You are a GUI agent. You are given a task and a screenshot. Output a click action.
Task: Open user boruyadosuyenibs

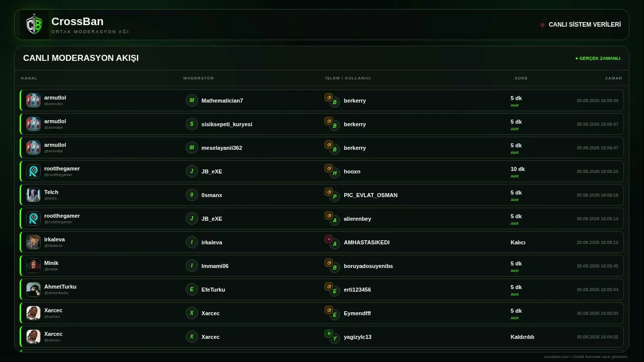click(368, 266)
